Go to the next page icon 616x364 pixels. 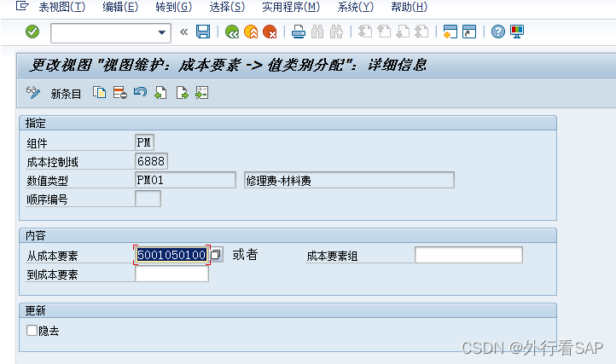(x=403, y=32)
